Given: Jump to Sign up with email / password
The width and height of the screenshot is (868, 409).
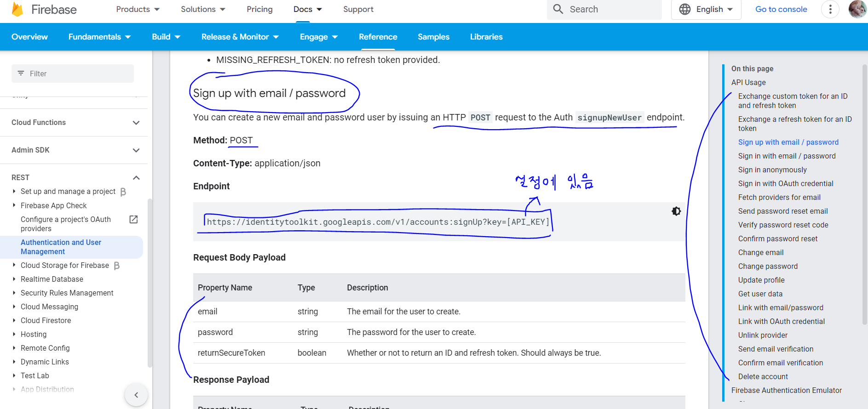Looking at the screenshot, I should (788, 142).
